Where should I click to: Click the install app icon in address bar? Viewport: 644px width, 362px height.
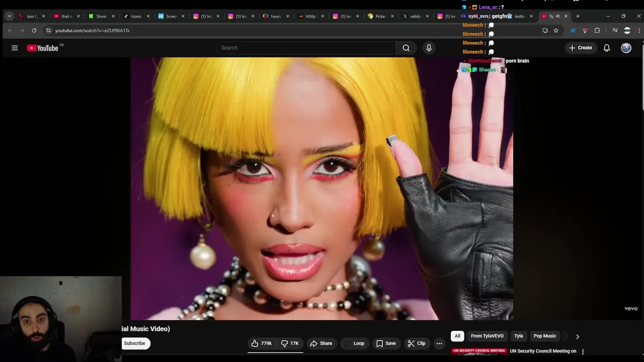coord(545,31)
